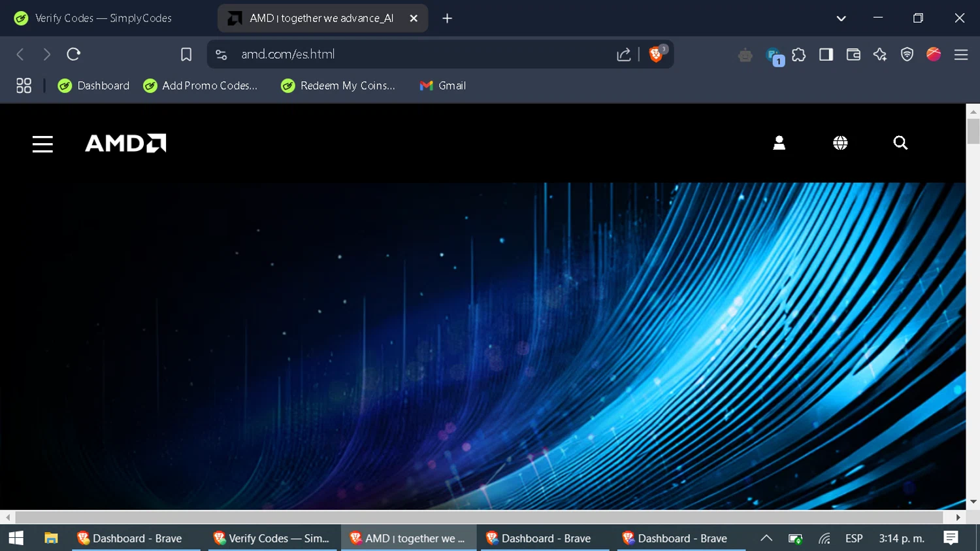Screen dimensions: 980x551
Task: Switch to first Dashboard - Brave taskbar window
Action: click(x=136, y=538)
